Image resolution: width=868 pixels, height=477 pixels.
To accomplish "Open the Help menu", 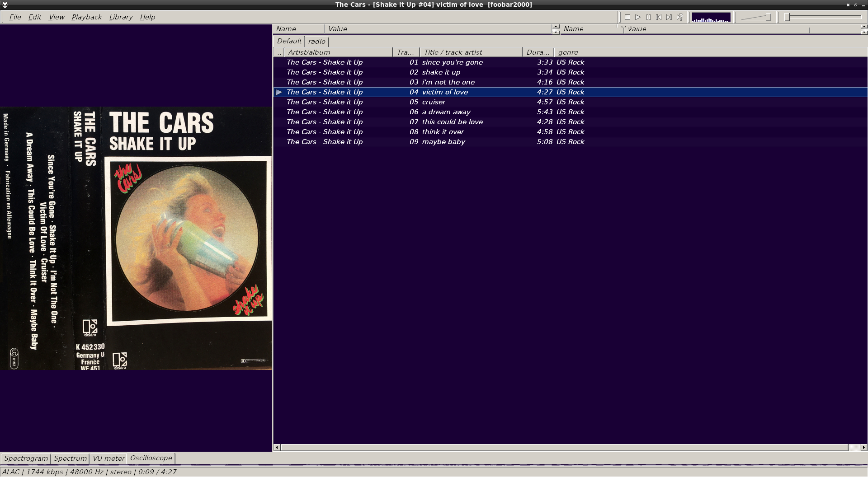I will click(147, 17).
